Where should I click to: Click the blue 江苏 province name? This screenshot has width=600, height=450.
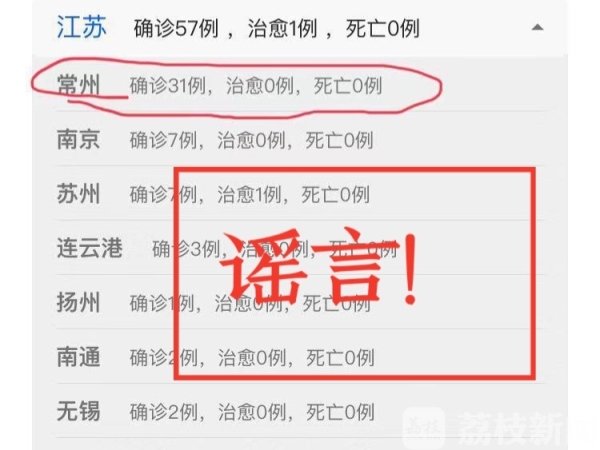pyautogui.click(x=82, y=28)
